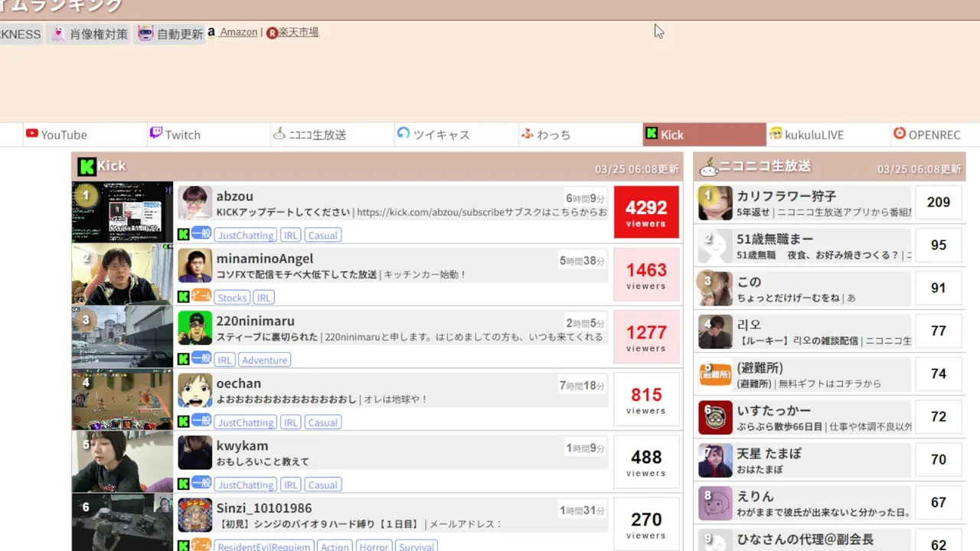This screenshot has height=551, width=980.
Task: Open the YouTube ranking tab
Action: (84, 135)
